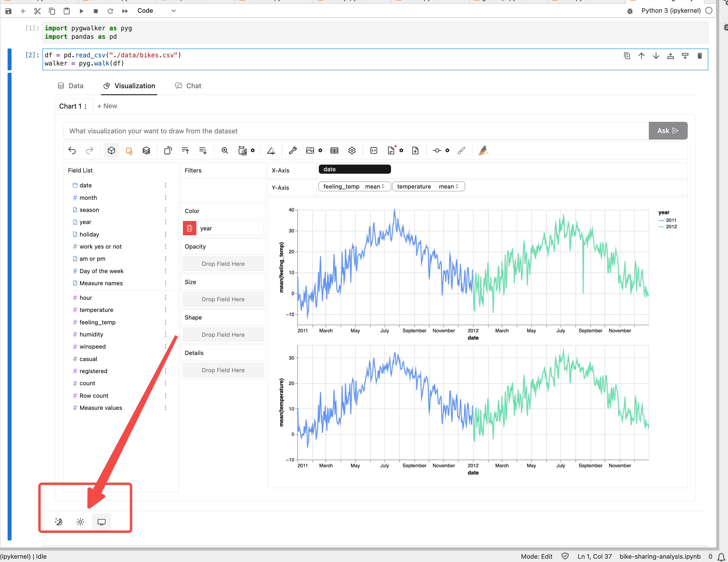Click the Ask button
This screenshot has height=562, width=728.
click(x=668, y=131)
